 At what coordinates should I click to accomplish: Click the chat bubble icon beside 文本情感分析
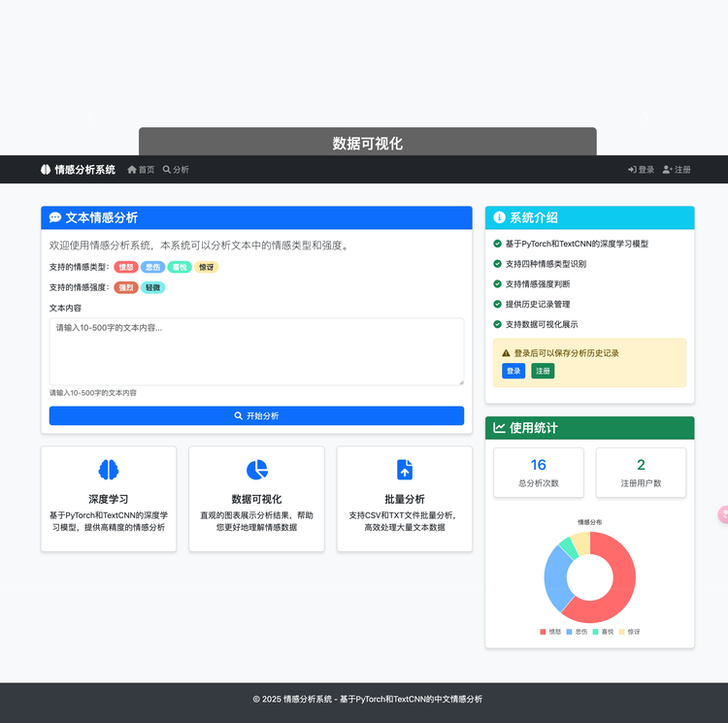click(x=54, y=217)
